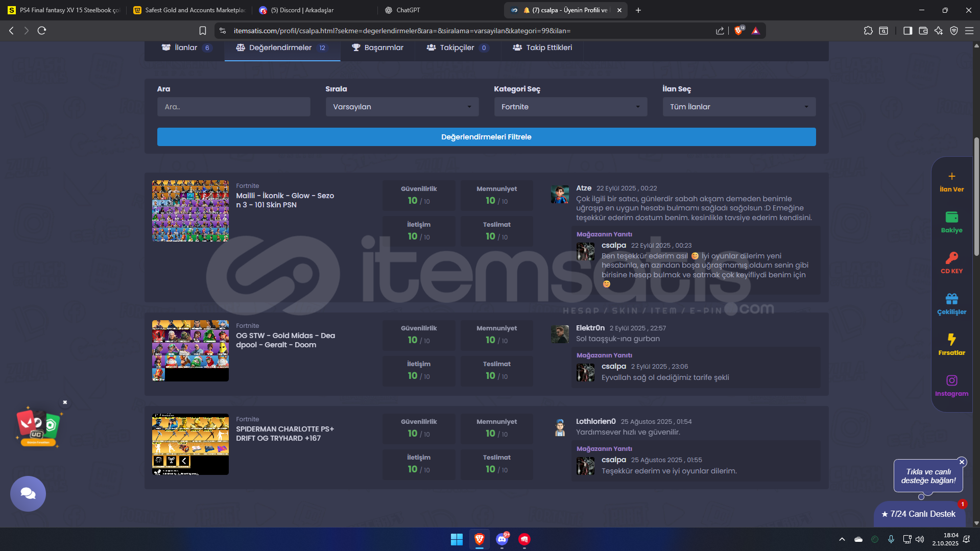
Task: Open the Instagram sidebar icon
Action: click(951, 381)
